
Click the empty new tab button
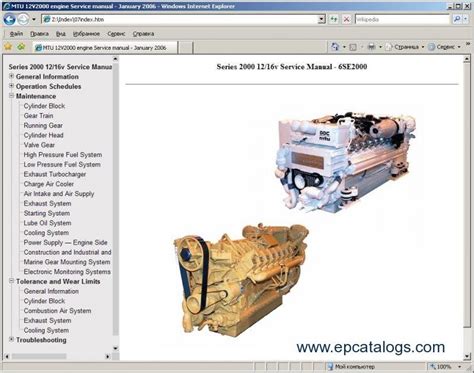(186, 47)
